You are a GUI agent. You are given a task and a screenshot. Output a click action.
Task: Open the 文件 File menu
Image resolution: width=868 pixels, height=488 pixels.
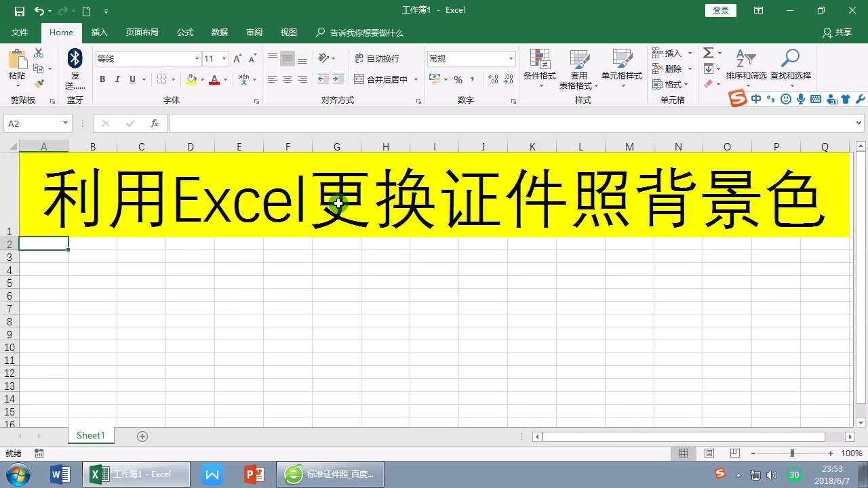[20, 33]
